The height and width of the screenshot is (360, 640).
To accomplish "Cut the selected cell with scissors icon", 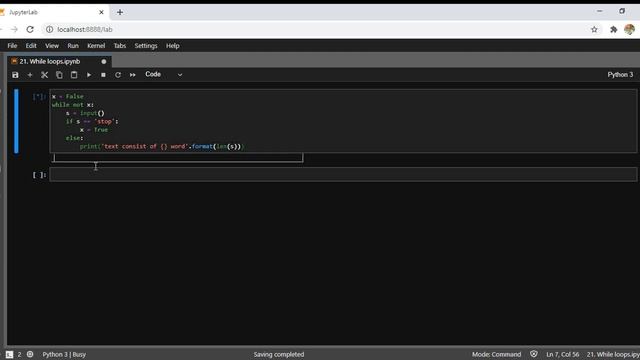I will click(44, 75).
